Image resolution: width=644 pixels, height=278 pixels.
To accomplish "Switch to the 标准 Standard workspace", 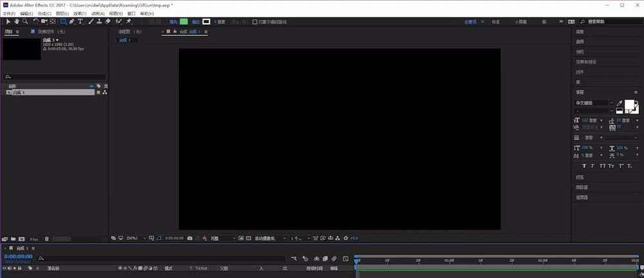I will click(495, 22).
